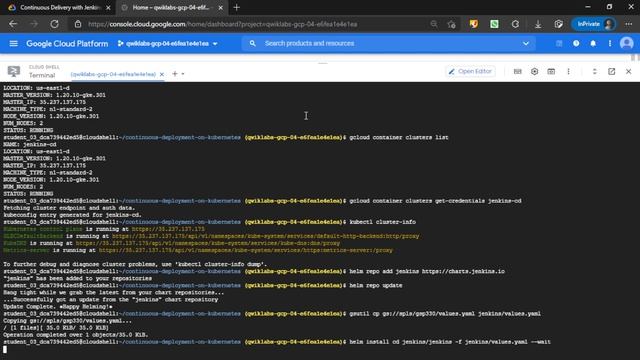640x360 pixels.
Task: Select the qwiklabs-gcp-04 terminal session tab
Action: (113, 74)
